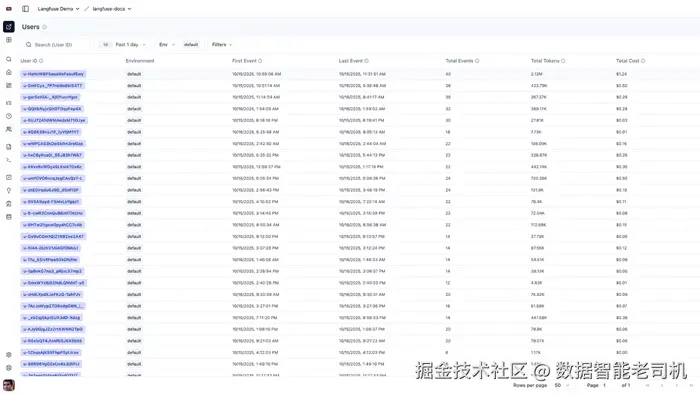Open the sidebar search magnifier icon
This screenshot has height=394, width=700.
point(8,59)
